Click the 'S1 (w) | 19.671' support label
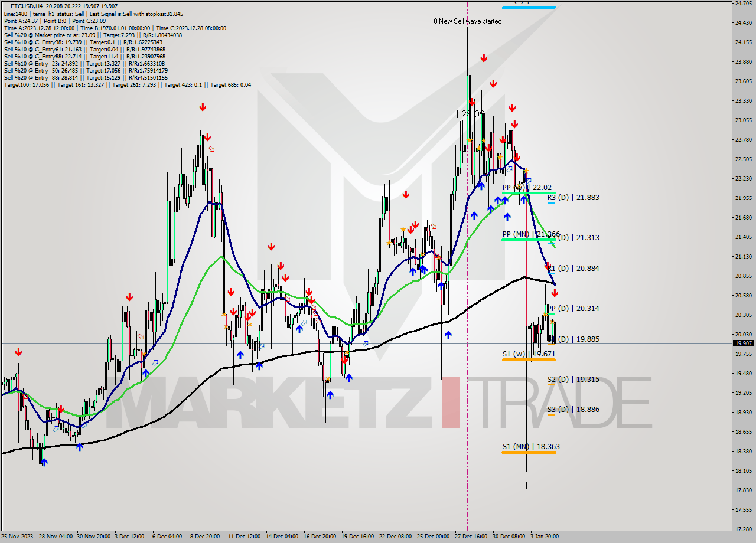Viewport: 756px width, 543px height. (x=529, y=354)
